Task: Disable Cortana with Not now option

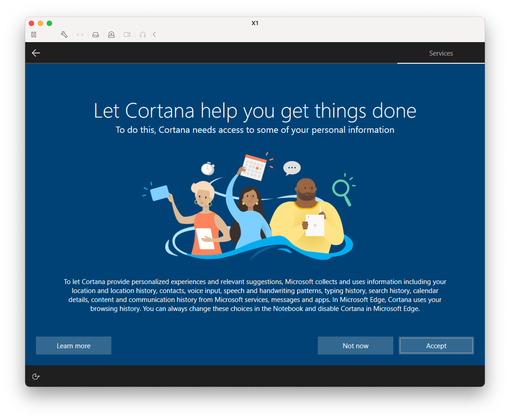Action: 356,346
